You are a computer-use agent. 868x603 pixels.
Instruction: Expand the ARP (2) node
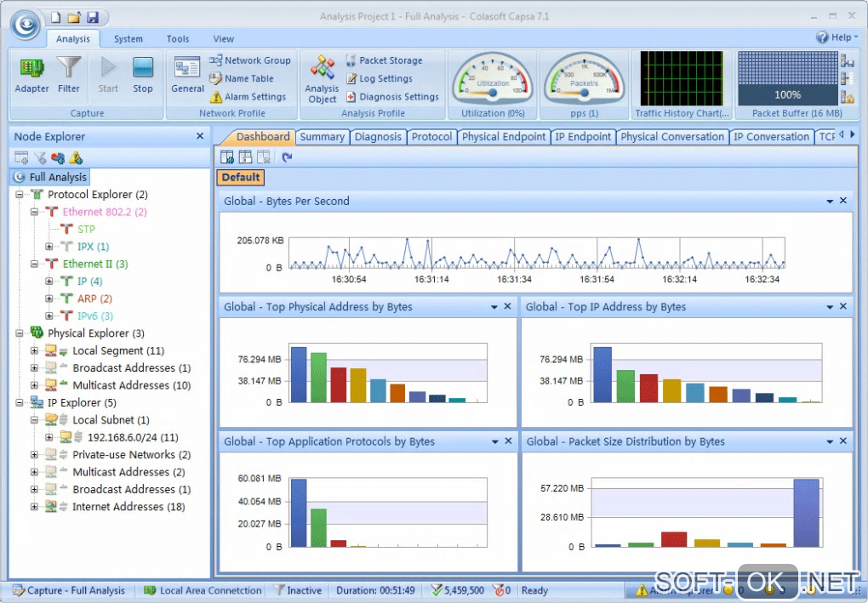(49, 299)
